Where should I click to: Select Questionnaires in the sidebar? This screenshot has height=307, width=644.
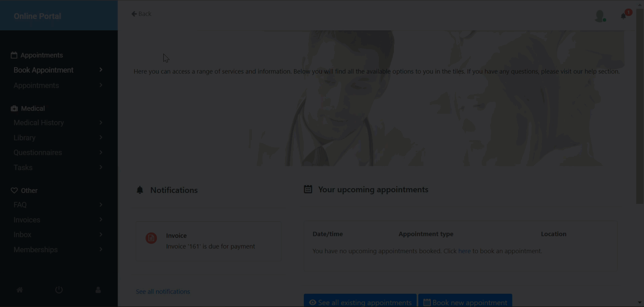tap(38, 152)
